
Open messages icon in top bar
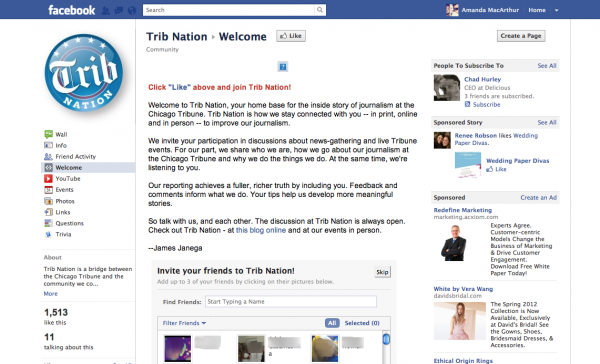[x=119, y=10]
